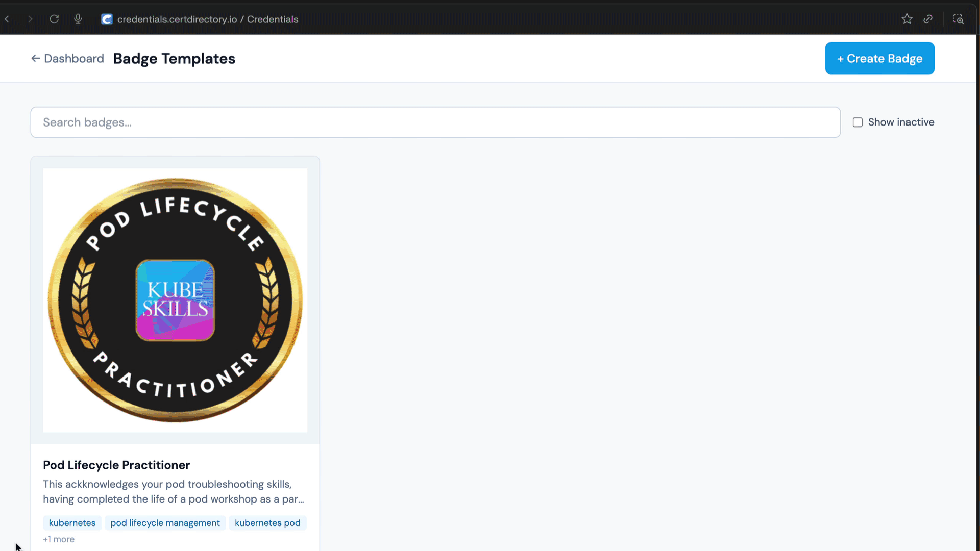Click the microphone icon in toolbar
The width and height of the screenshot is (980, 551).
(78, 19)
